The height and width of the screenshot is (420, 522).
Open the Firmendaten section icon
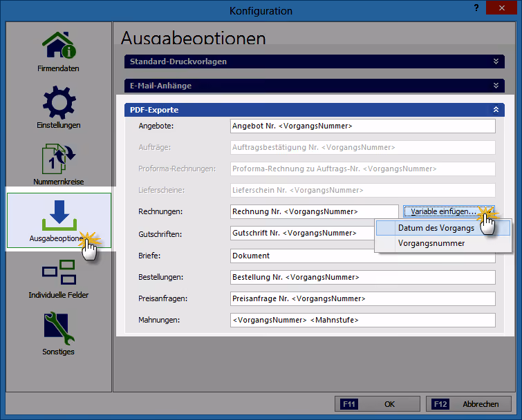[x=59, y=45]
